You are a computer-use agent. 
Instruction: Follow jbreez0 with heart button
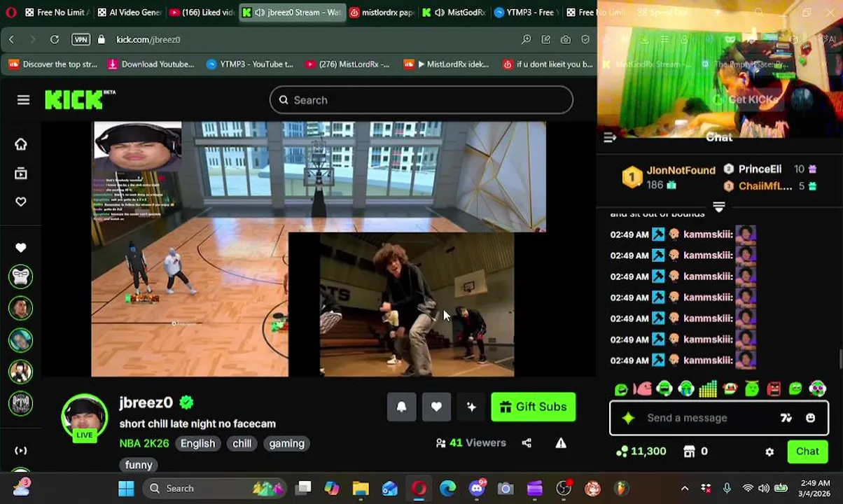pyautogui.click(x=436, y=407)
